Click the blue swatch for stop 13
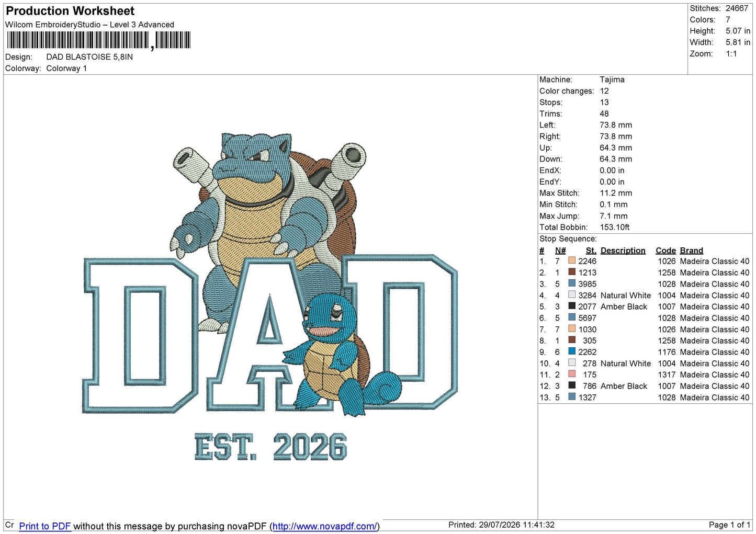This screenshot has height=534, width=756. coord(572,397)
